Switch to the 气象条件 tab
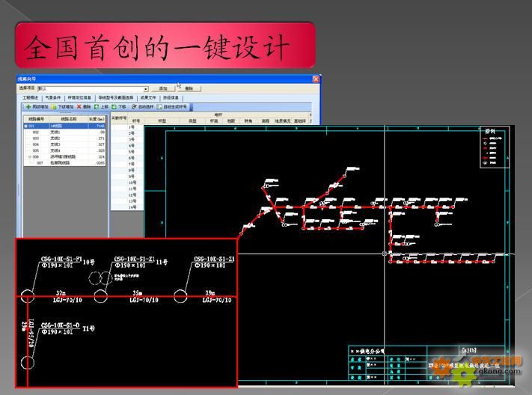This screenshot has width=532, height=395. click(53, 98)
